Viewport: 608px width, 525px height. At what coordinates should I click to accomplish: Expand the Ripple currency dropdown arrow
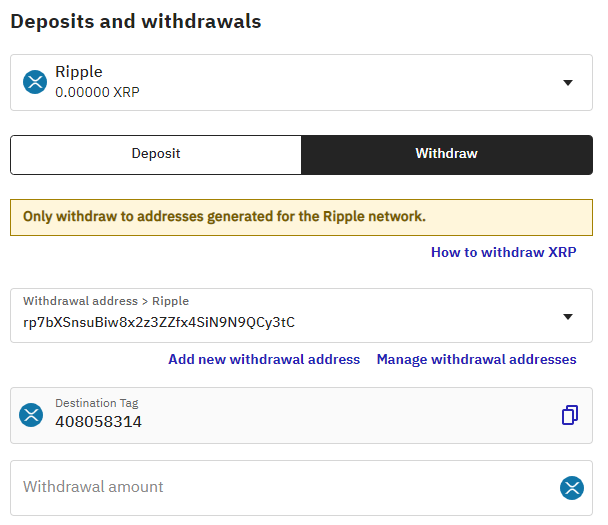point(568,83)
